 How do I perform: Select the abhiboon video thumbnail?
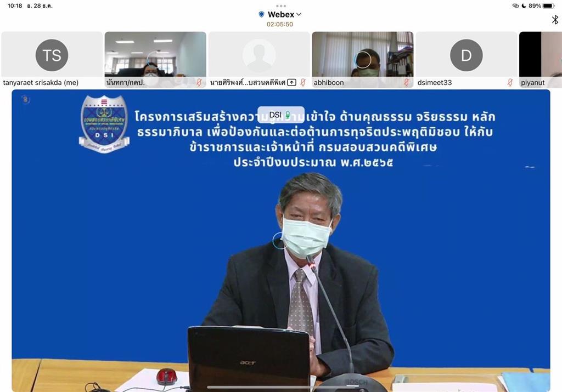[x=362, y=55]
